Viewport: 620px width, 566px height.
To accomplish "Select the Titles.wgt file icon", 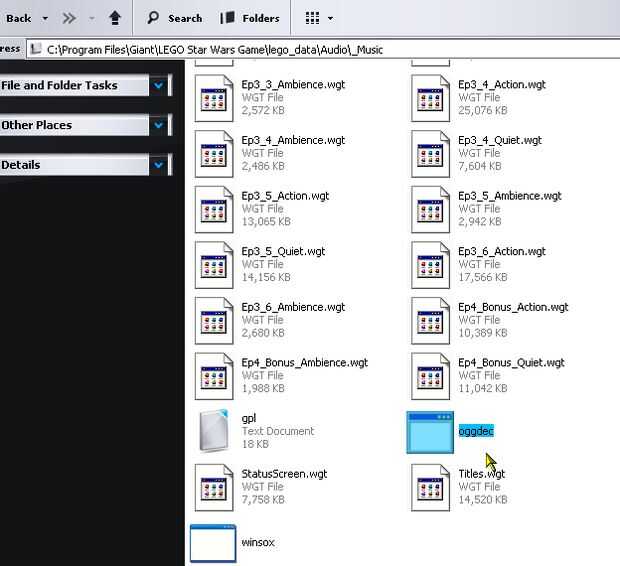I will tap(430, 488).
